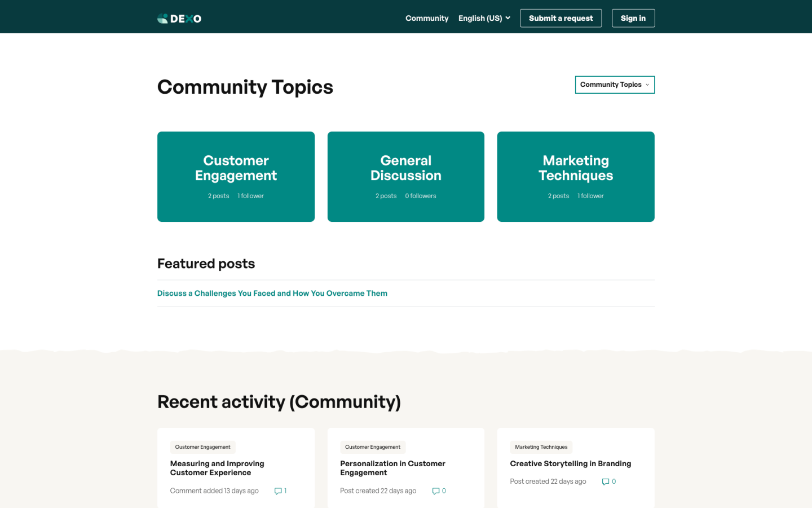Open Measuring and Improving Customer Experience post
The width and height of the screenshot is (812, 508).
(x=217, y=468)
